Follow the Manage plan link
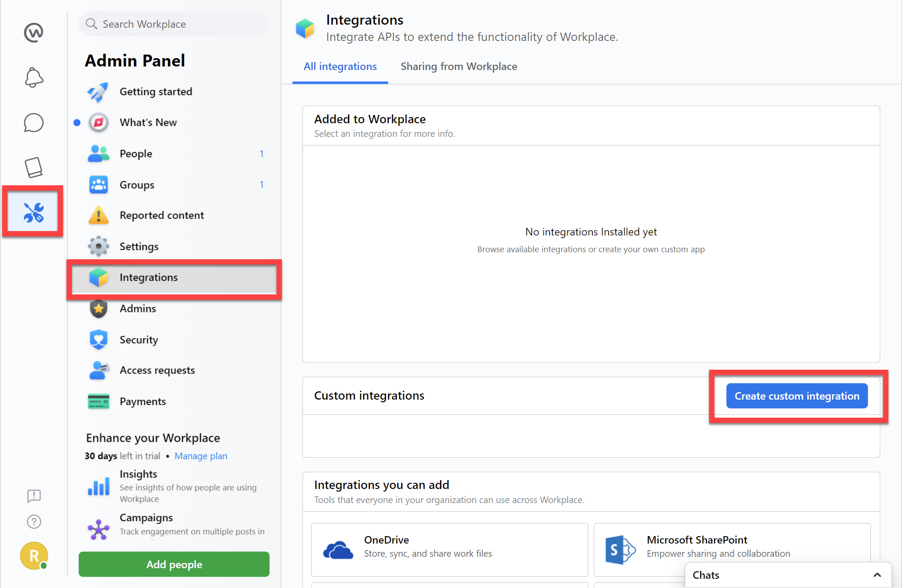The image size is (902, 588). [201, 456]
